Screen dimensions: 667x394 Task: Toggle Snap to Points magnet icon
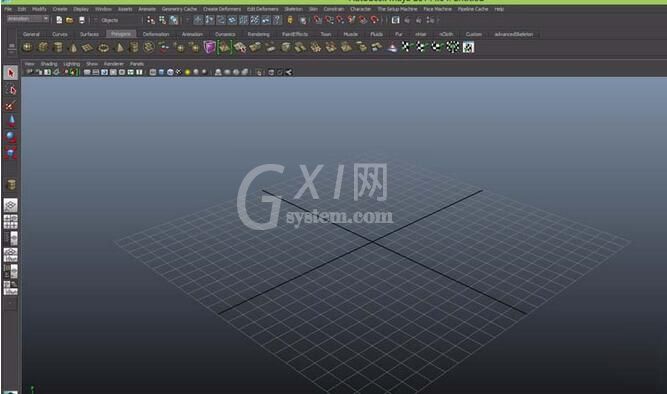[340, 20]
